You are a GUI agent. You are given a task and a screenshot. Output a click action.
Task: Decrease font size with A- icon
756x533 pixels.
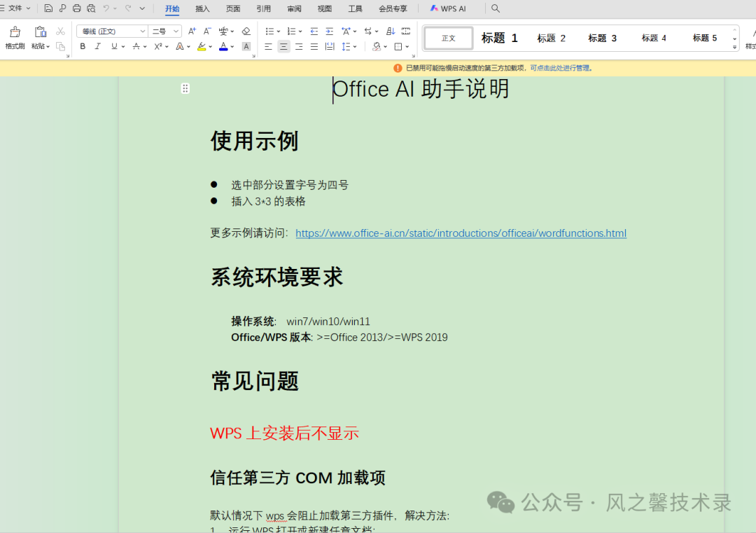(x=206, y=32)
